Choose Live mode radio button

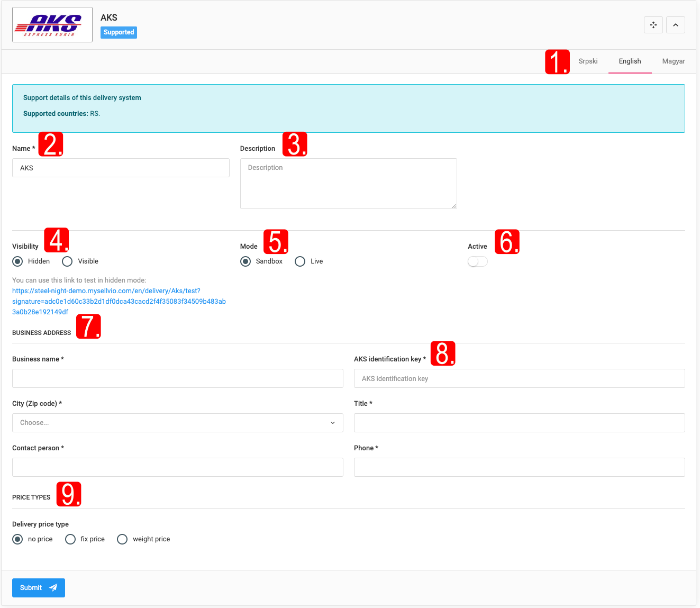[300, 261]
